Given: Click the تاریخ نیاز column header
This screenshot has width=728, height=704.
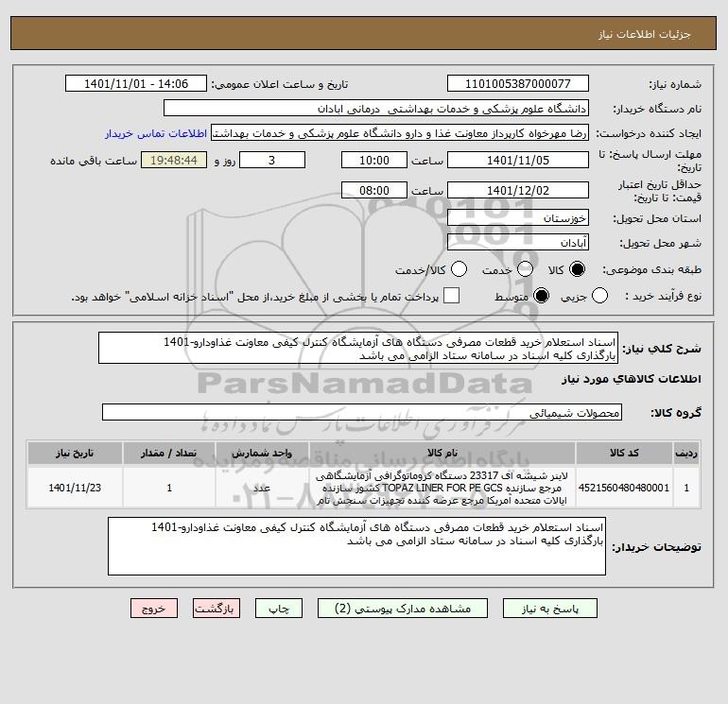Looking at the screenshot, I should click(x=75, y=453).
